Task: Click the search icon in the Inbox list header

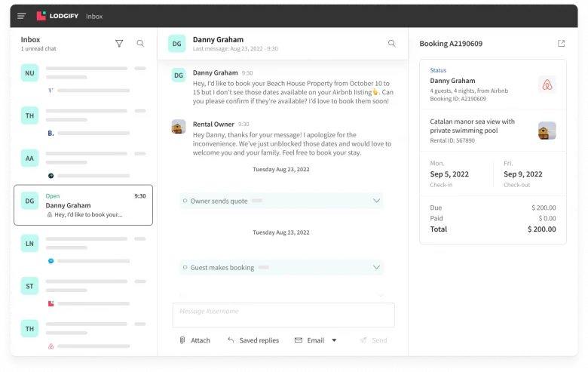Action: point(140,44)
